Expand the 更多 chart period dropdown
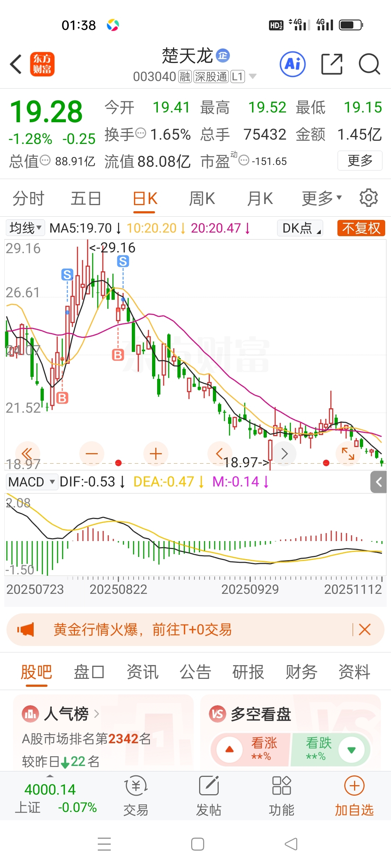 pos(322,198)
